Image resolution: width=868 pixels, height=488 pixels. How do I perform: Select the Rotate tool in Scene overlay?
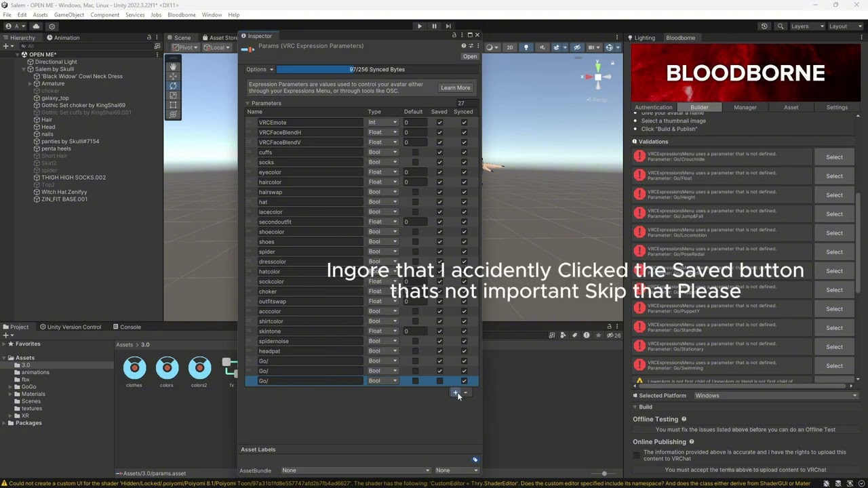click(x=173, y=86)
